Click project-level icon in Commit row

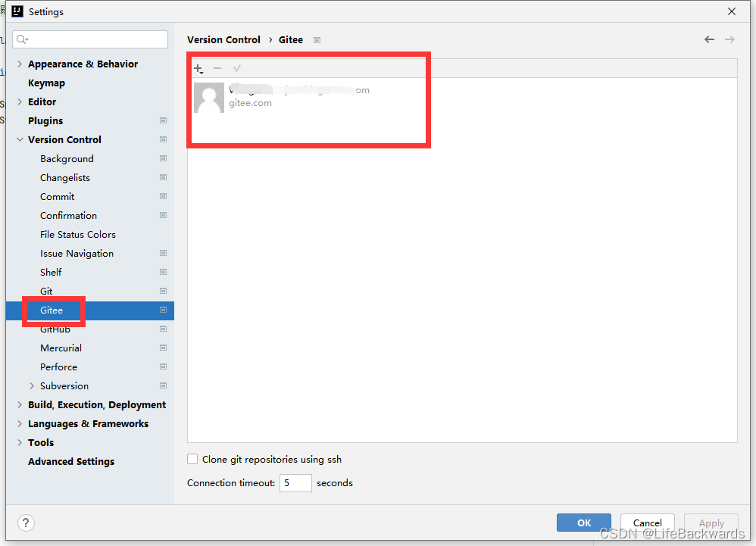163,196
